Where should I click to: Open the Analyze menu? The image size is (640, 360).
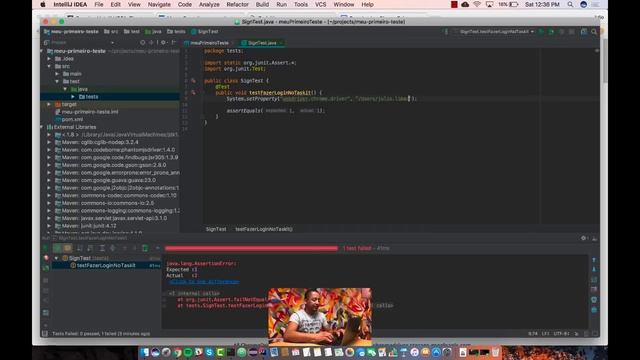(x=209, y=4)
